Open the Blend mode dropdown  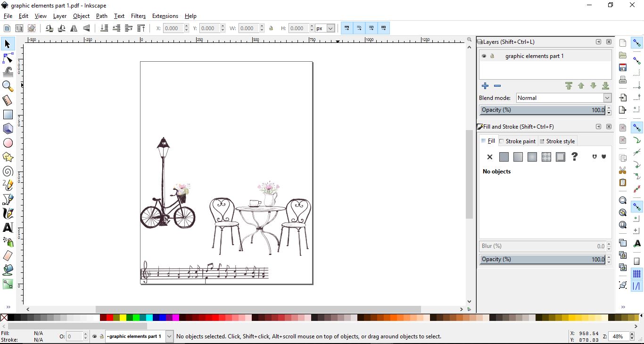coord(608,98)
